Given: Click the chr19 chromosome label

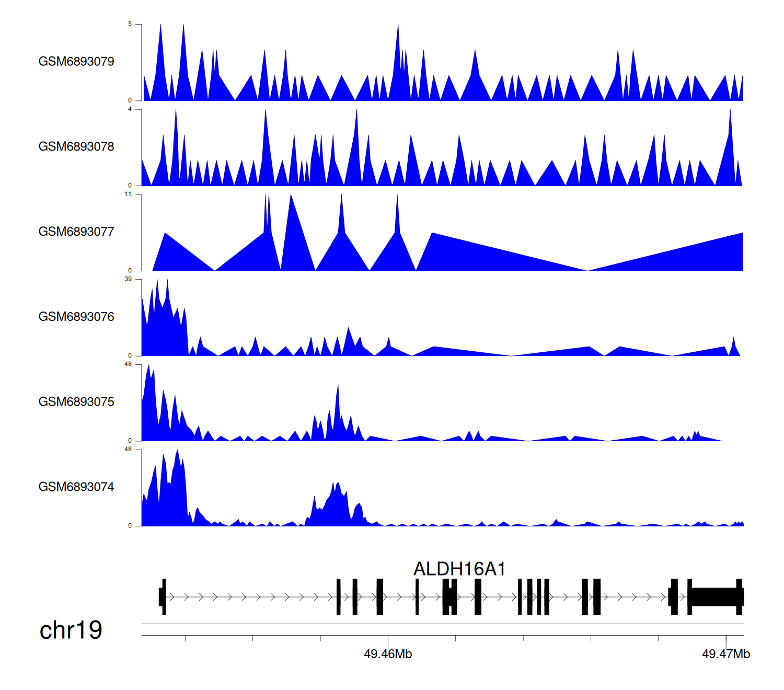Looking at the screenshot, I should pos(71,630).
